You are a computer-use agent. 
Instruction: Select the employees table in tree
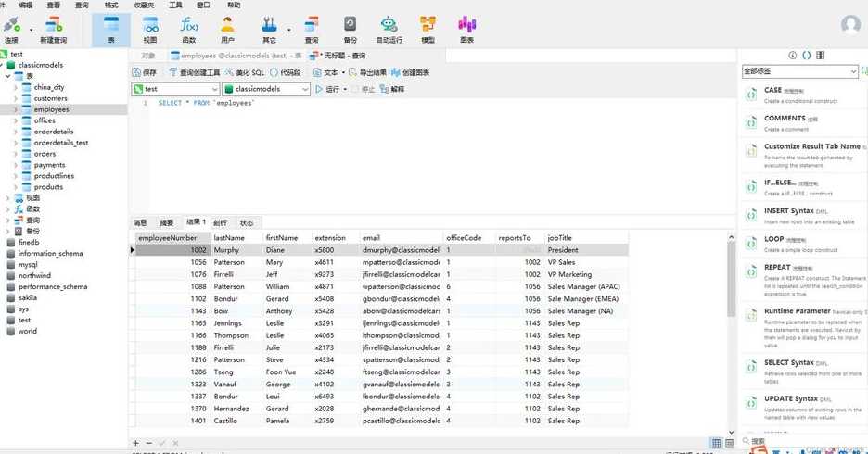[51, 109]
